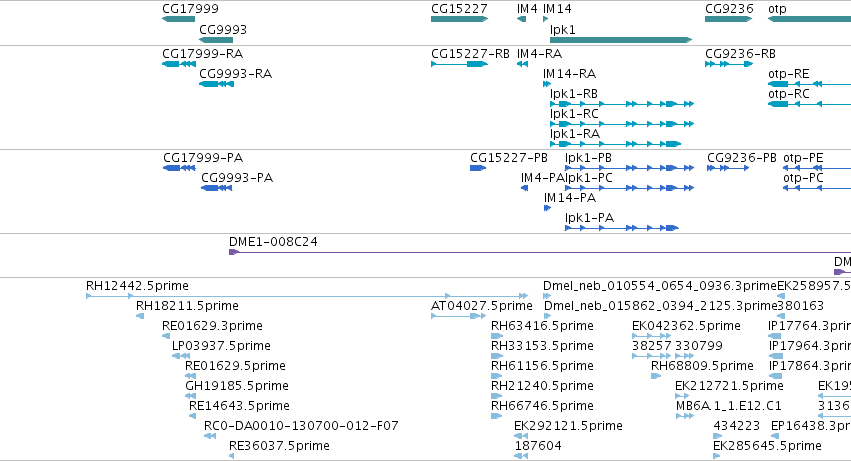
Task: Open transcript otp-RC
Action: click(789, 94)
